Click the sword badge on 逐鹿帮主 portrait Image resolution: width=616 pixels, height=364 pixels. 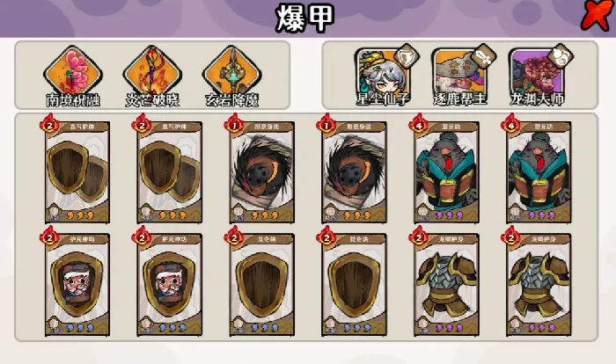coord(484,56)
